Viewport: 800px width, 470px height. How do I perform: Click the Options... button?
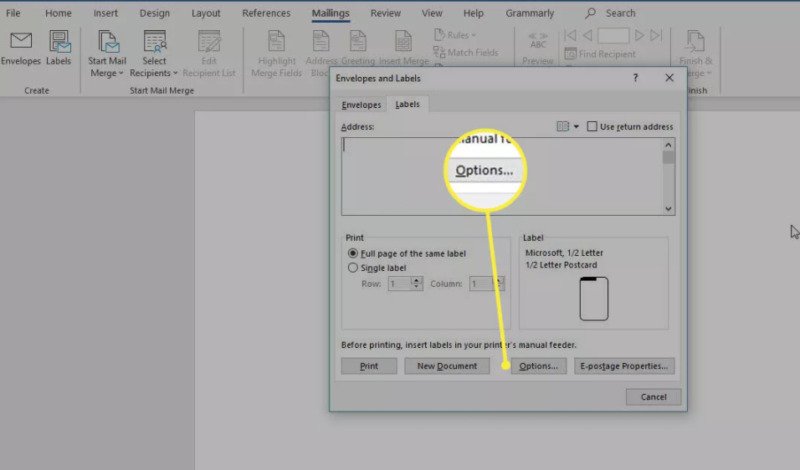click(x=538, y=366)
